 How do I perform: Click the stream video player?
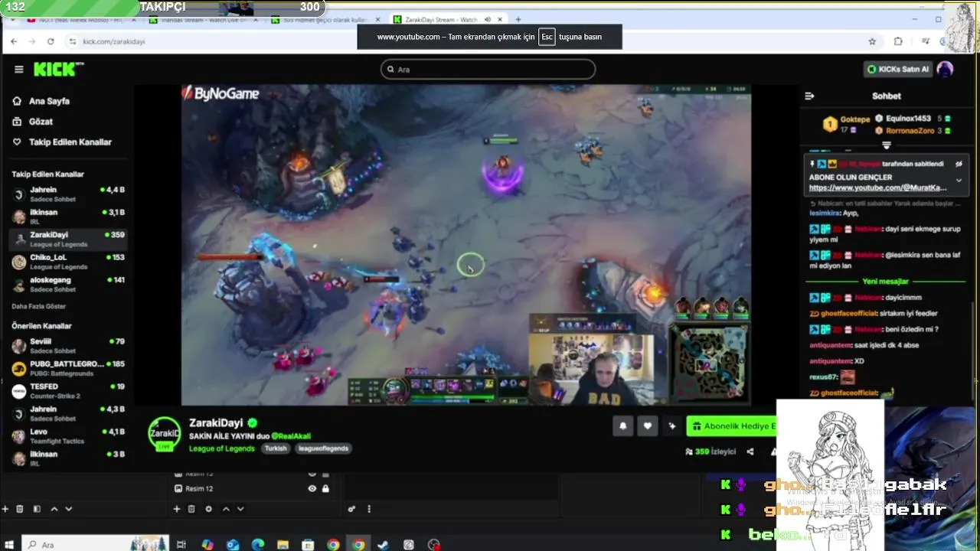[x=465, y=245]
